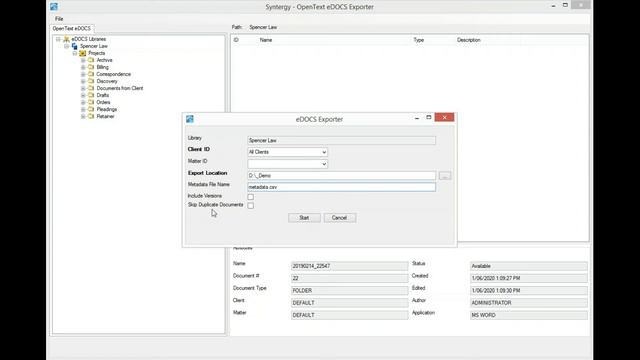The width and height of the screenshot is (640, 360).
Task: Select the Pleadings tree item
Action: (x=107, y=109)
